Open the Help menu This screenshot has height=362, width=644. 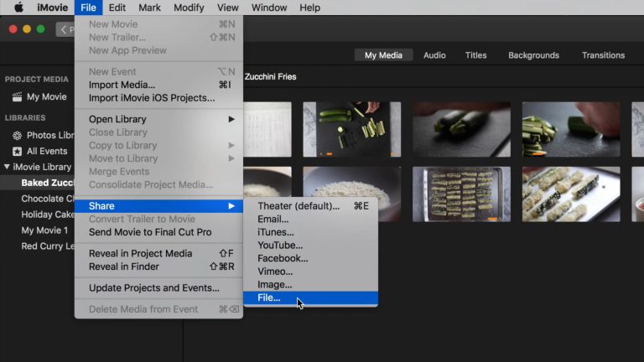click(309, 8)
